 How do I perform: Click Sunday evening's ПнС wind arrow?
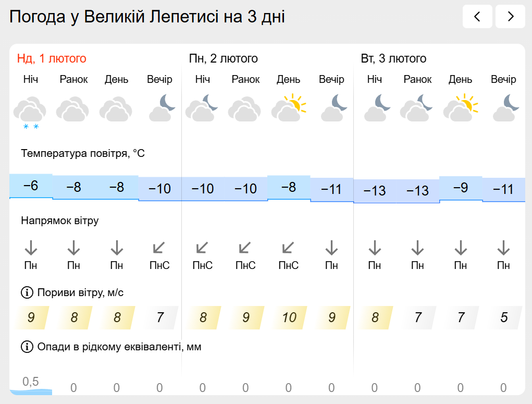[159, 248]
